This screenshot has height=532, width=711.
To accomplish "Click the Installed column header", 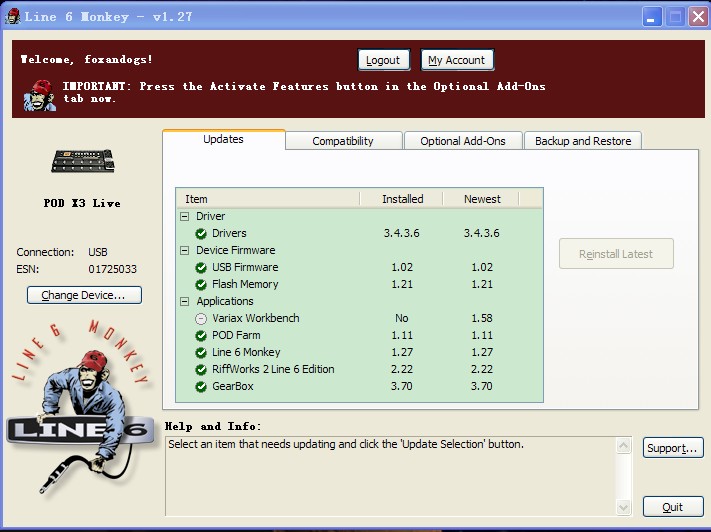I will [402, 199].
